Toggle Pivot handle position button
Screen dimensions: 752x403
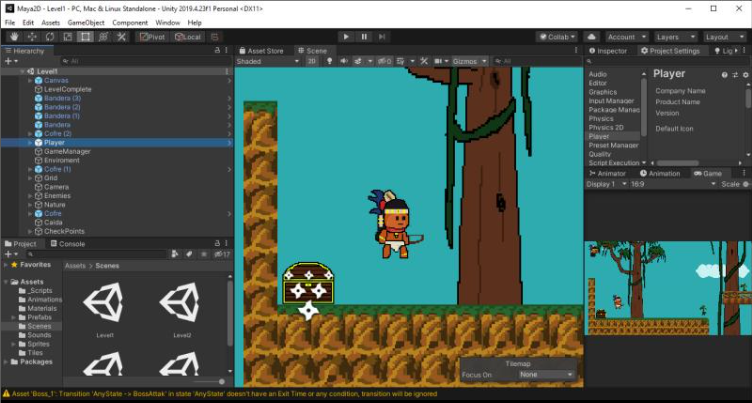[x=151, y=37]
